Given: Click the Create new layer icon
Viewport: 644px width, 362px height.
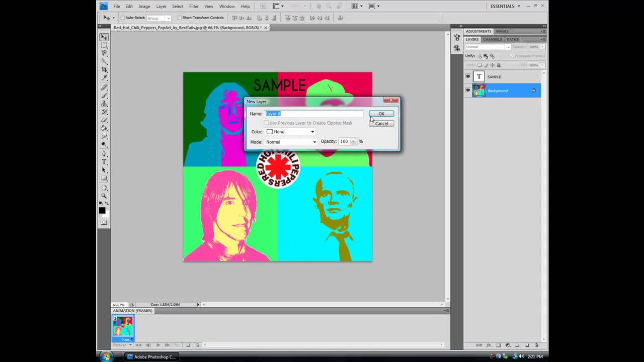Looking at the screenshot, I should (527, 345).
